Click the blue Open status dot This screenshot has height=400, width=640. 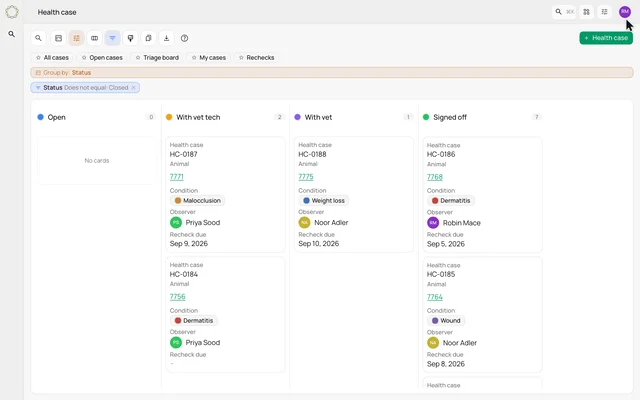click(40, 117)
